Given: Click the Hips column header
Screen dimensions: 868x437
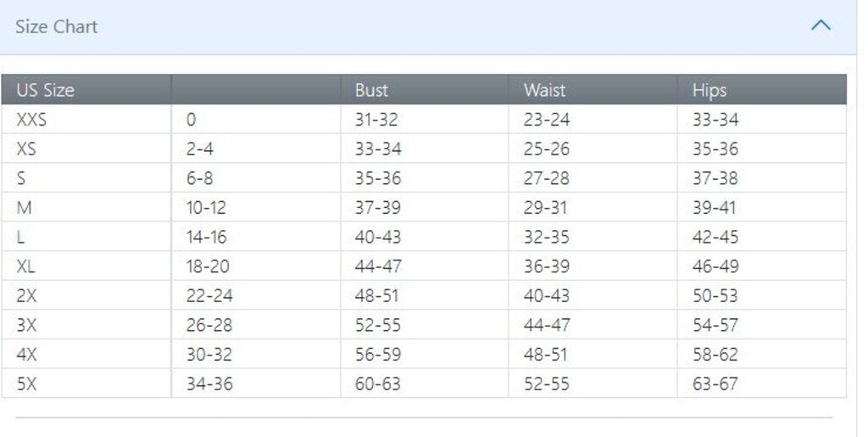Looking at the screenshot, I should (709, 90).
